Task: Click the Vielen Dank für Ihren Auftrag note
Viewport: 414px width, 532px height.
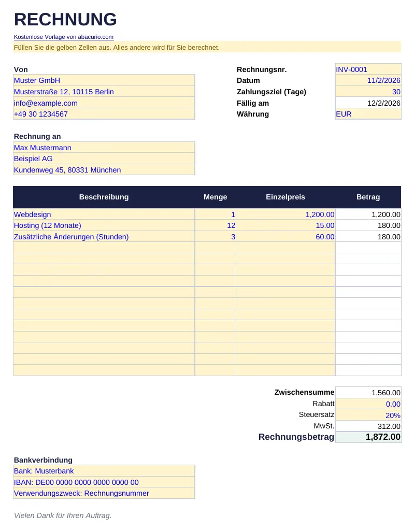Action: click(63, 515)
